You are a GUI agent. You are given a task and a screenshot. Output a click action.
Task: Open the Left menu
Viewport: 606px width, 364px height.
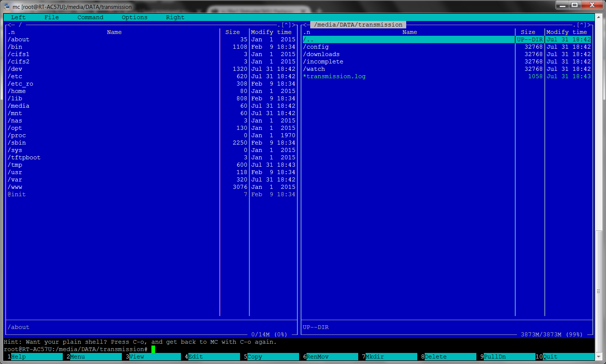tap(18, 17)
